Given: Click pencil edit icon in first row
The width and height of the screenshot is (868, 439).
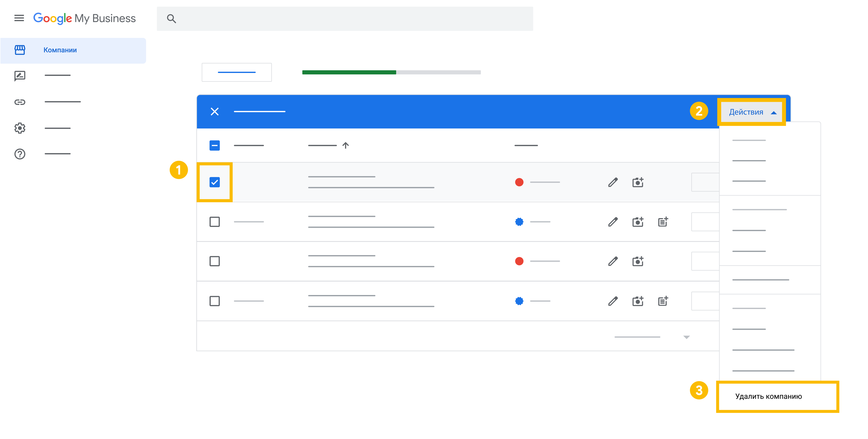Looking at the screenshot, I should [613, 182].
